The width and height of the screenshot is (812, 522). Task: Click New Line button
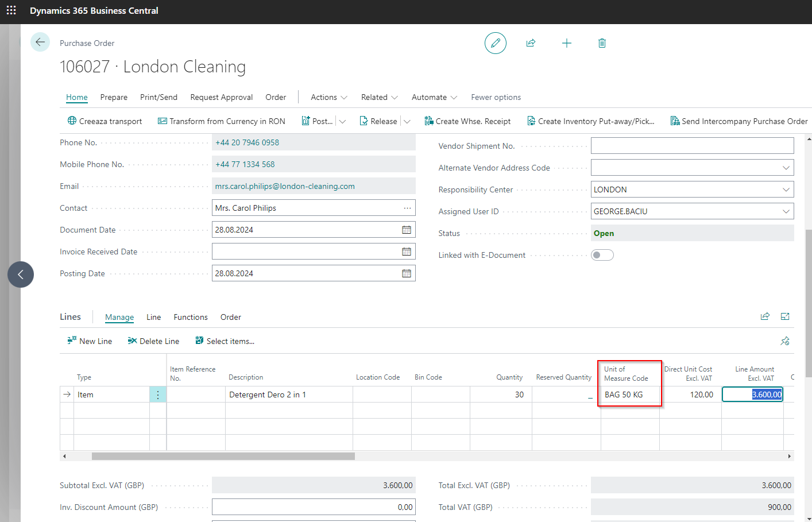pos(90,341)
